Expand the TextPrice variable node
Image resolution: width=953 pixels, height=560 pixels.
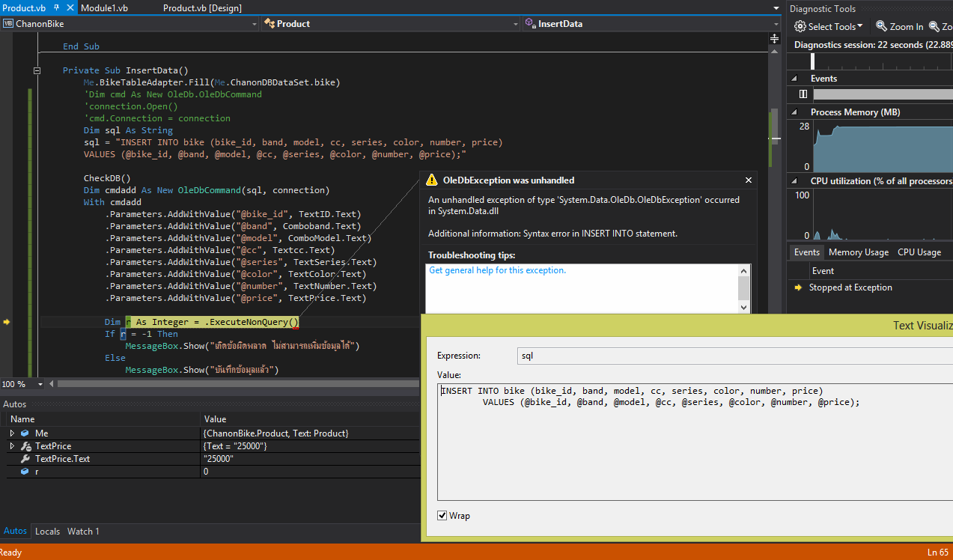12,446
